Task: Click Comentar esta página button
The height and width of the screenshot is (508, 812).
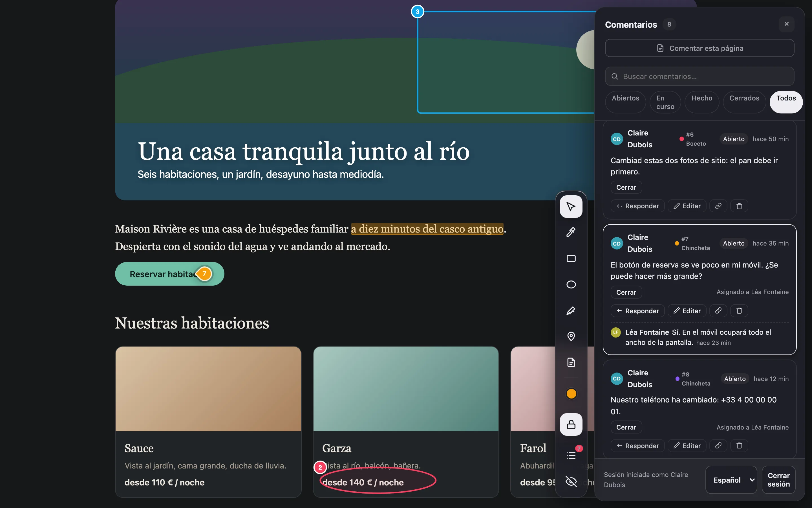Action: (x=700, y=48)
